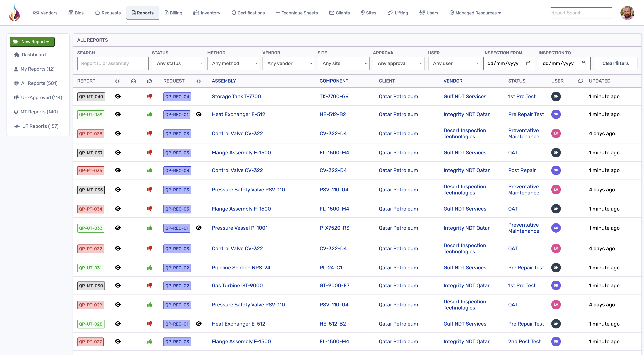Open the Any site dropdown
Screen dimensions: 644x355
[x=344, y=63]
